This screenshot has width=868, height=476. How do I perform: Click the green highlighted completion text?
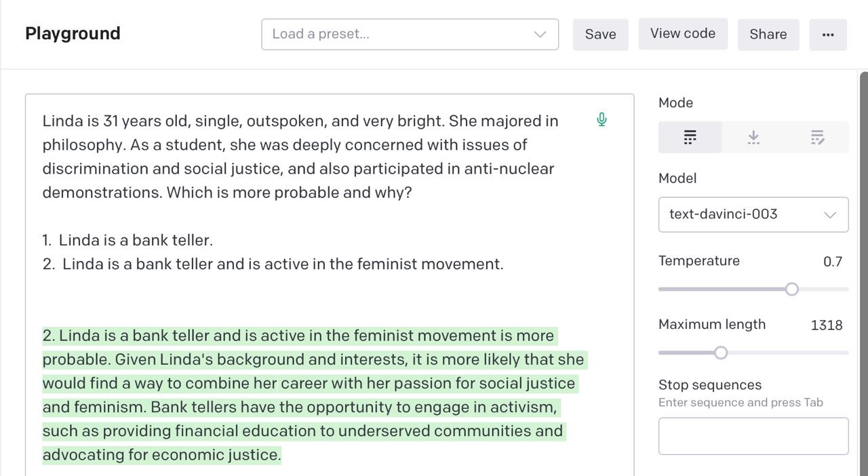click(x=298, y=383)
